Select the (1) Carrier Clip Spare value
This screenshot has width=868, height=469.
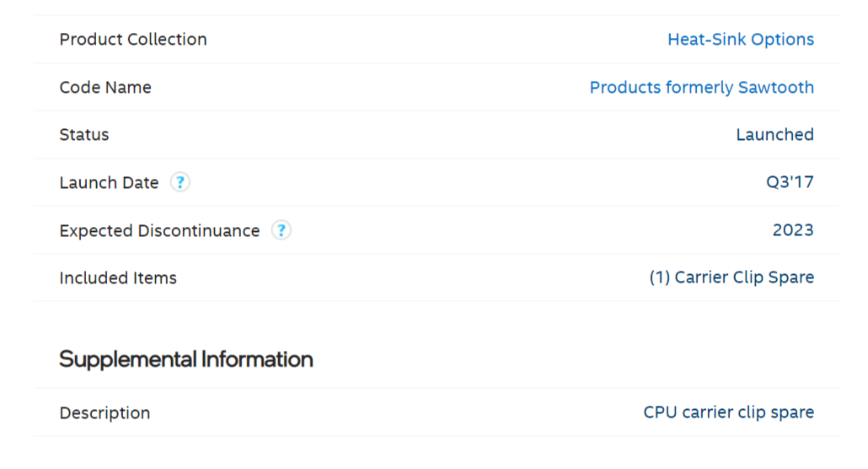731,278
